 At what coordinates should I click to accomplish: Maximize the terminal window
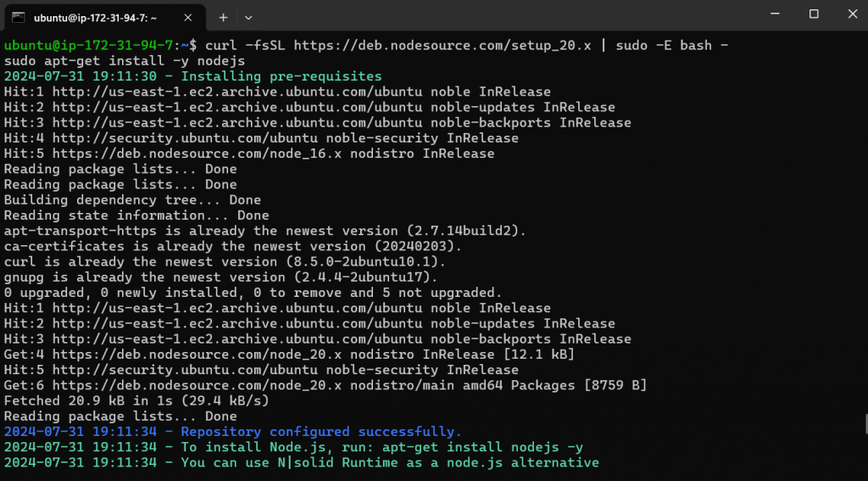point(814,14)
